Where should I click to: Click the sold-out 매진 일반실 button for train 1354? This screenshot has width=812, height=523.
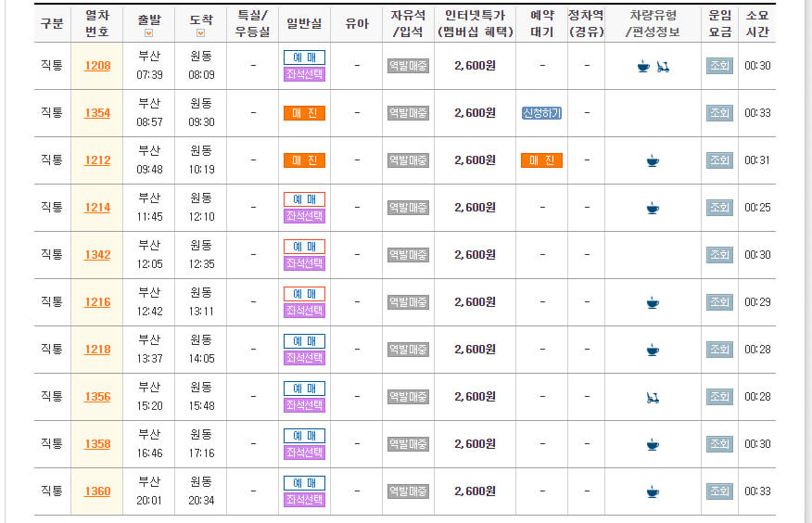point(304,113)
